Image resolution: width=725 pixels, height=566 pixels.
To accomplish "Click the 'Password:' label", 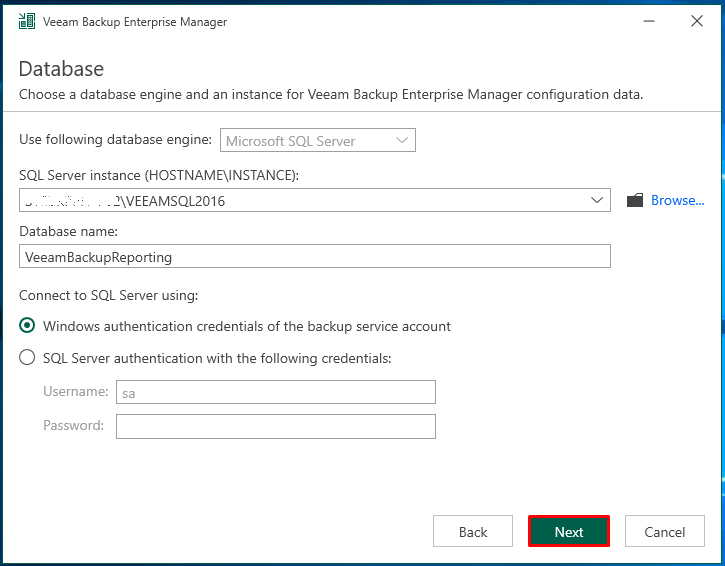I will click(74, 425).
